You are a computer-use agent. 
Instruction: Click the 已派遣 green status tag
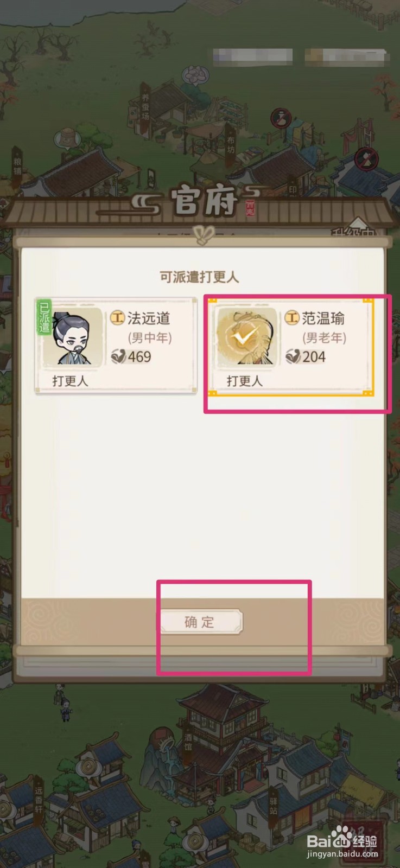(44, 317)
